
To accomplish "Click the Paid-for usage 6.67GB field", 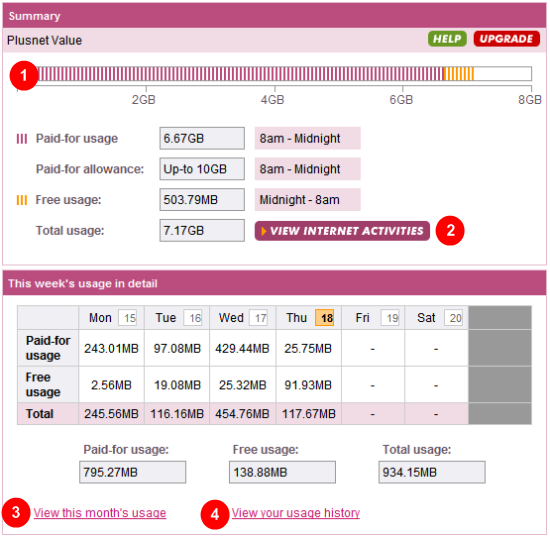I will tap(202, 139).
